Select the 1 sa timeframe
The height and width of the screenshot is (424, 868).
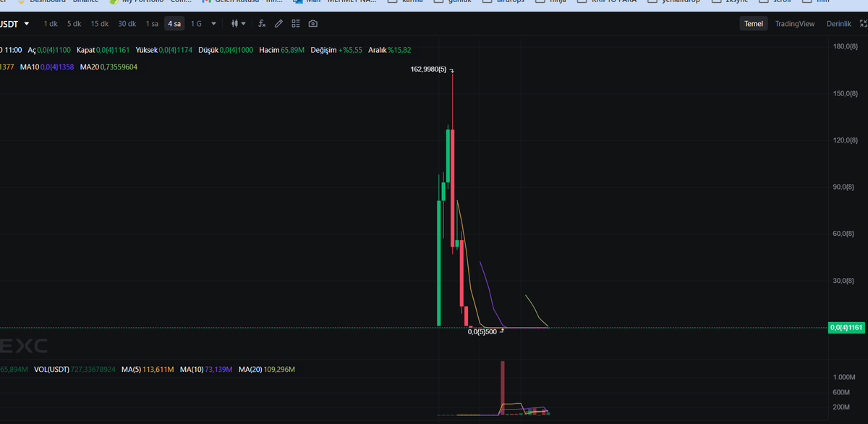pos(152,24)
